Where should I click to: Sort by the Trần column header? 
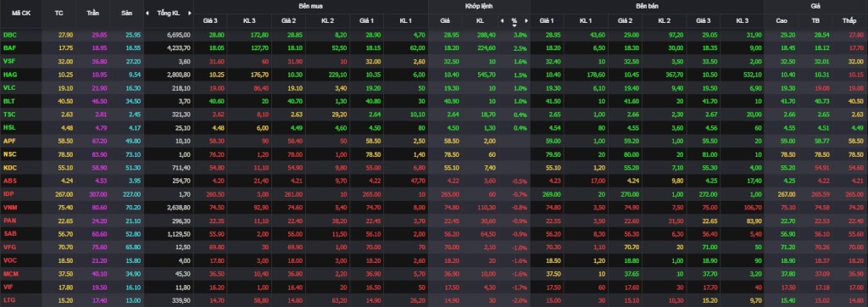(x=92, y=13)
